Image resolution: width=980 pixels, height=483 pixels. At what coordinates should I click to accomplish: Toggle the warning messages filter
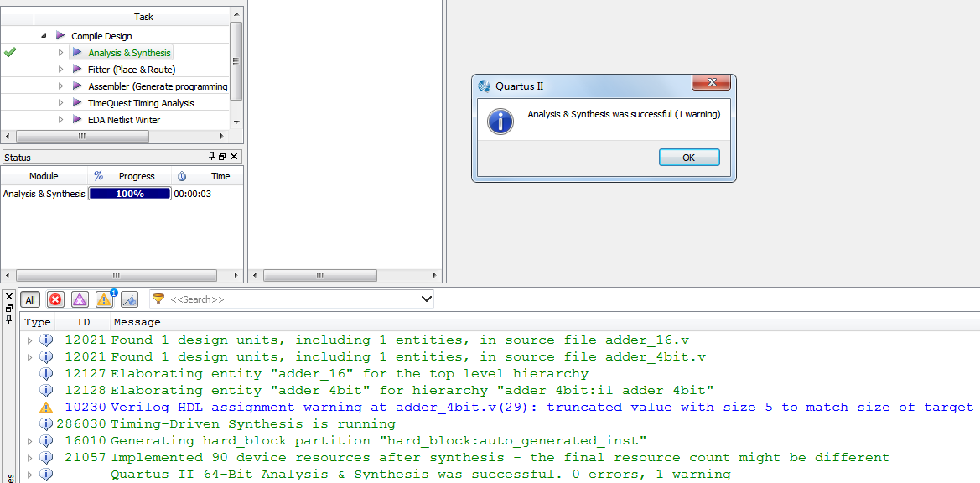[105, 300]
